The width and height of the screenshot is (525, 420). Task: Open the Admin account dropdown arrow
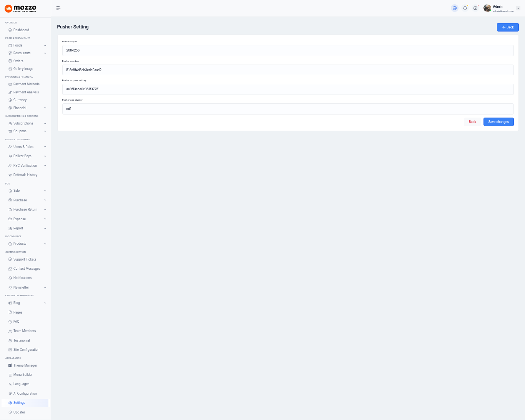point(518,8)
